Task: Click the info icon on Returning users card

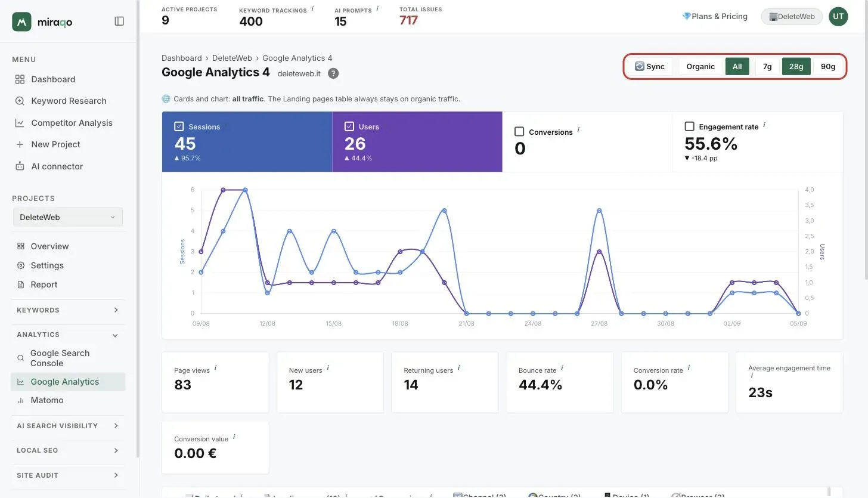Action: point(458,368)
